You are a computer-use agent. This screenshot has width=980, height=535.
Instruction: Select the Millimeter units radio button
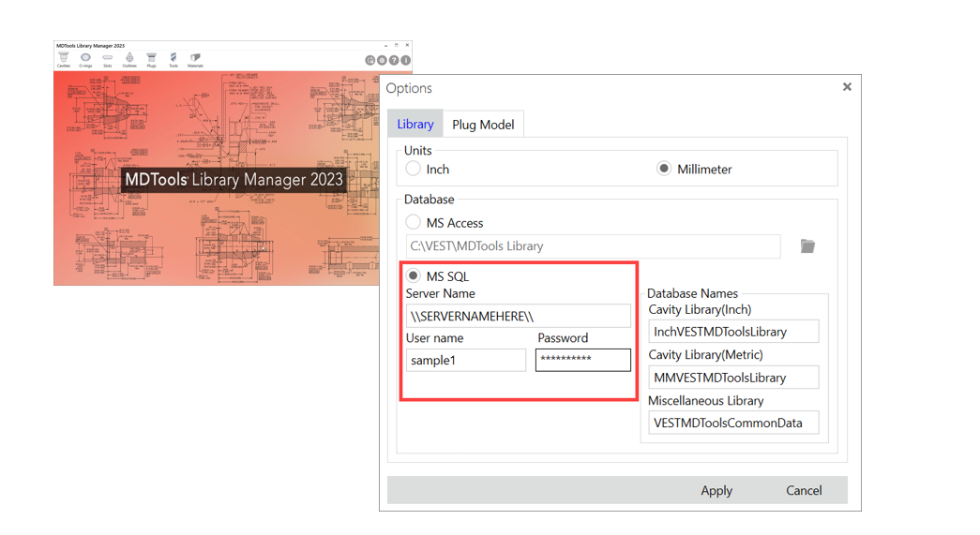point(664,169)
